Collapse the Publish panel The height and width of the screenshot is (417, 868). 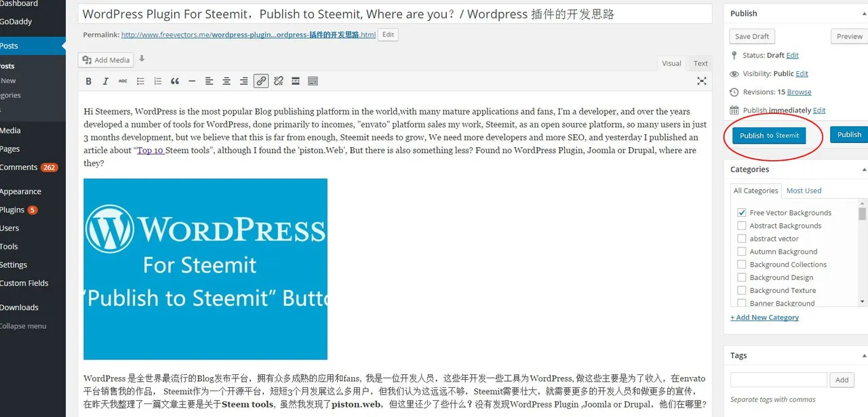tap(864, 14)
